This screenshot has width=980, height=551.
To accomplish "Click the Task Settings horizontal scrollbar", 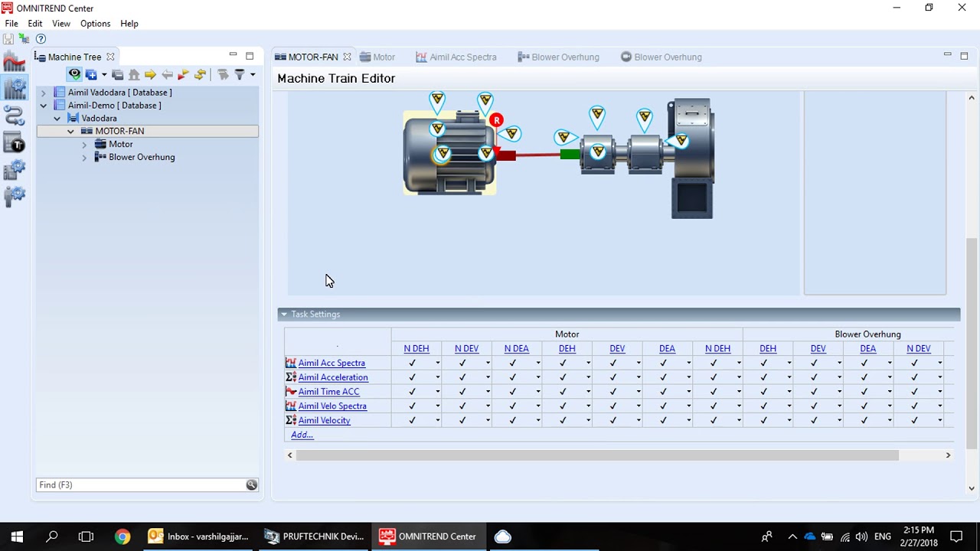I will (x=597, y=455).
